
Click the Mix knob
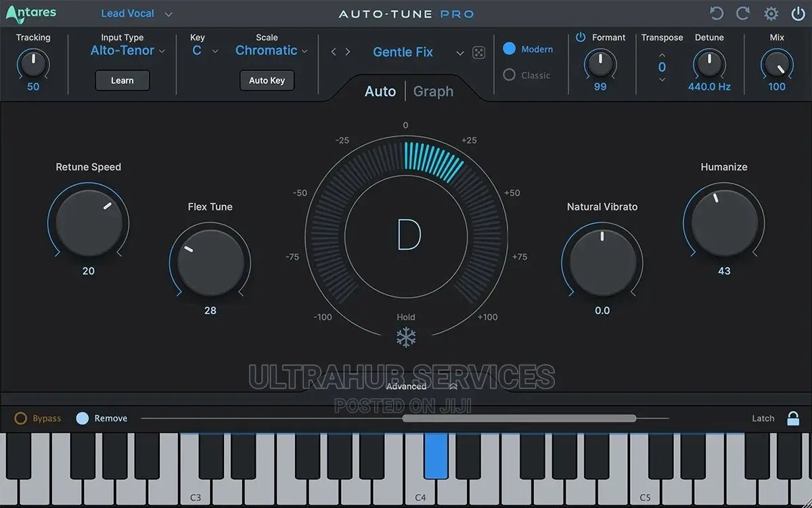pos(776,64)
